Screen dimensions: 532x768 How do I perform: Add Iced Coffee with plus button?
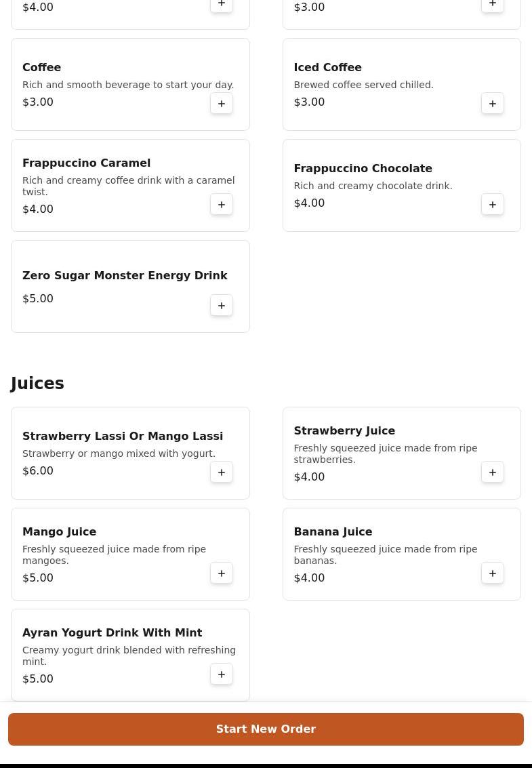tap(492, 103)
